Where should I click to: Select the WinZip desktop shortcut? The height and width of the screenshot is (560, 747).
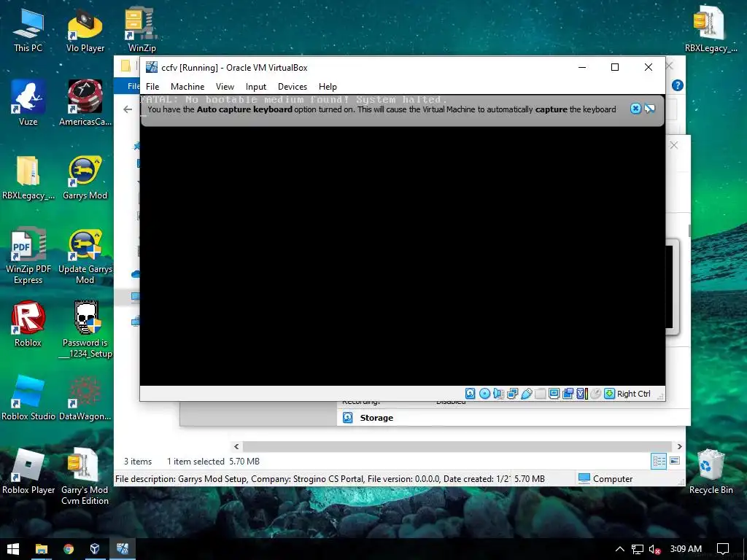click(142, 30)
